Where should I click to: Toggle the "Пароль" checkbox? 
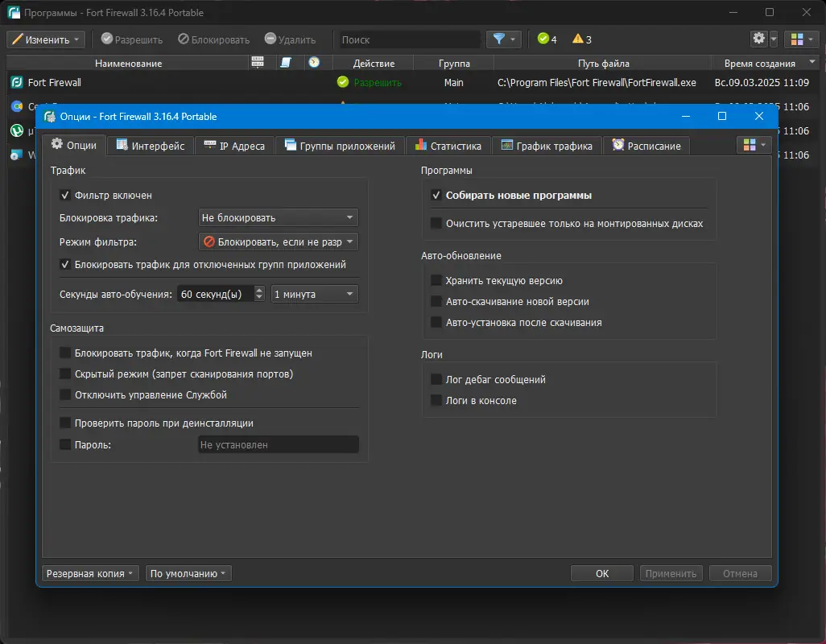click(x=65, y=444)
